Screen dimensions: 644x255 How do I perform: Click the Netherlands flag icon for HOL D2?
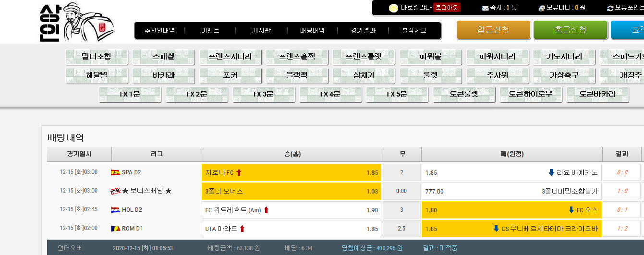(115, 210)
